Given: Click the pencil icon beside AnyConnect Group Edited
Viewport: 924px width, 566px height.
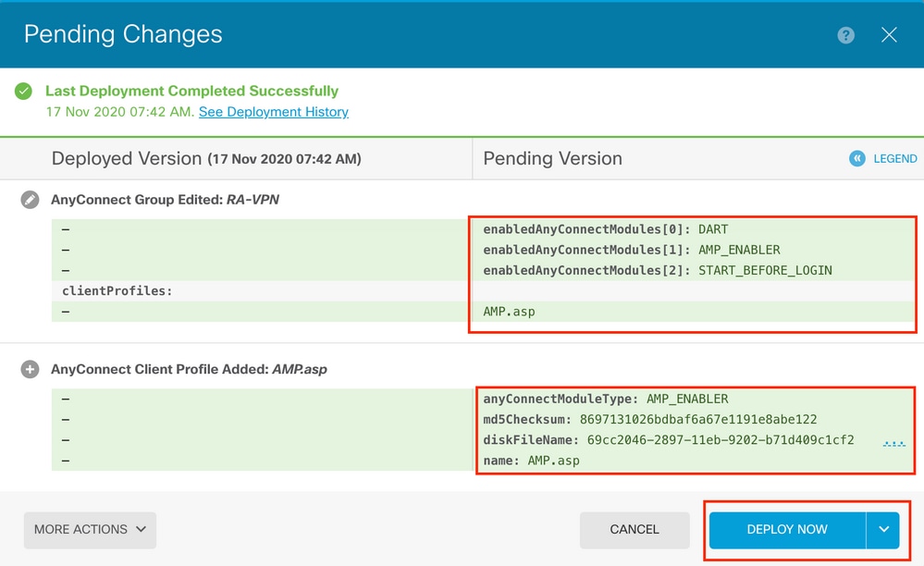Looking at the screenshot, I should pos(31,199).
